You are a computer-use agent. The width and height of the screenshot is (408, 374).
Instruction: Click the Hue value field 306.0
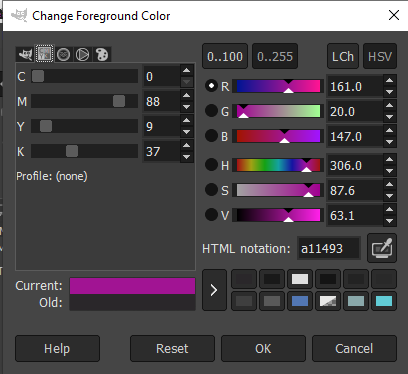coord(355,165)
